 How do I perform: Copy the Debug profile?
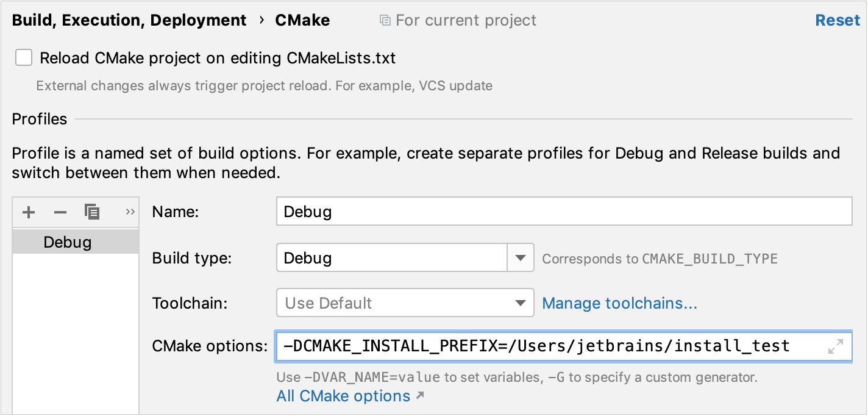click(91, 212)
